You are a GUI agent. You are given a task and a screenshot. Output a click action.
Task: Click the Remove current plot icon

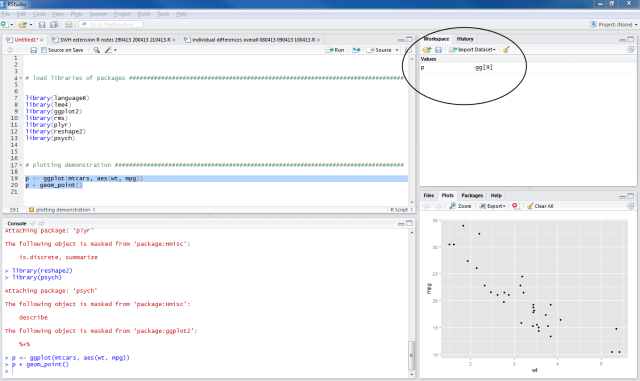pos(515,206)
